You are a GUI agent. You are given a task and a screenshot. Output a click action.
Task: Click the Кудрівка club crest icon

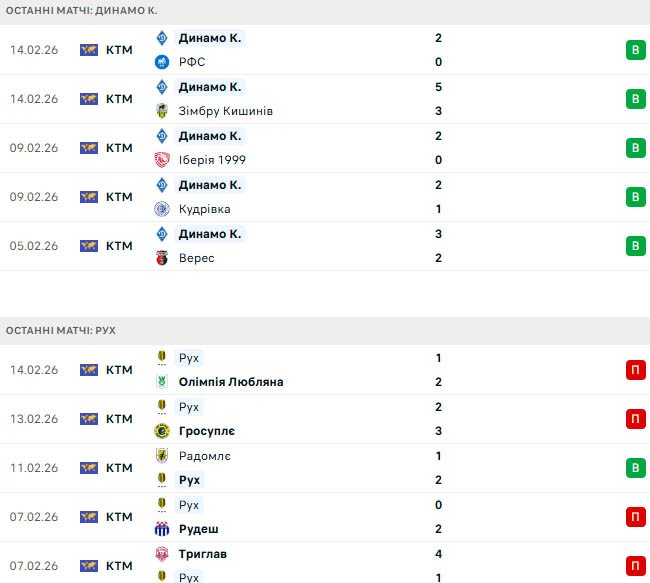tap(162, 209)
